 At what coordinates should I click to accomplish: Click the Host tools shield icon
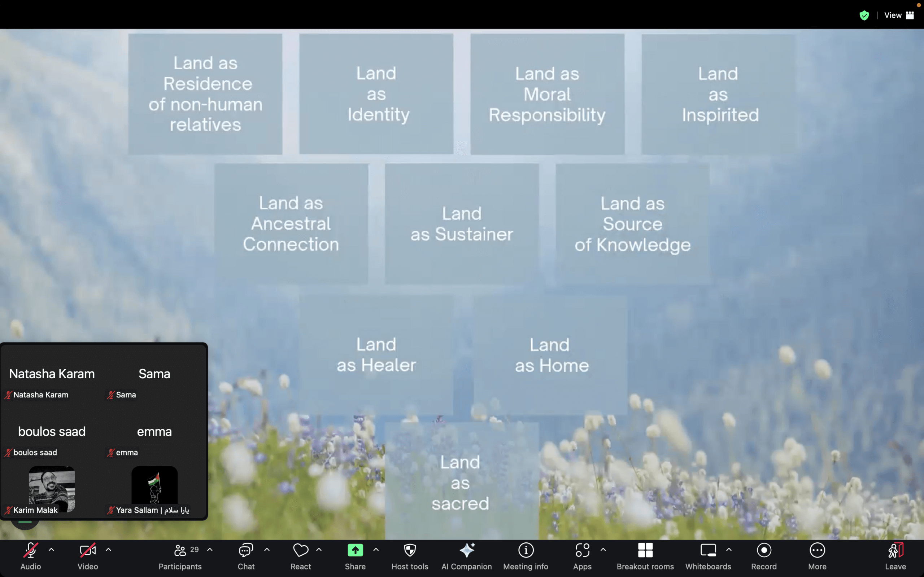pyautogui.click(x=409, y=551)
